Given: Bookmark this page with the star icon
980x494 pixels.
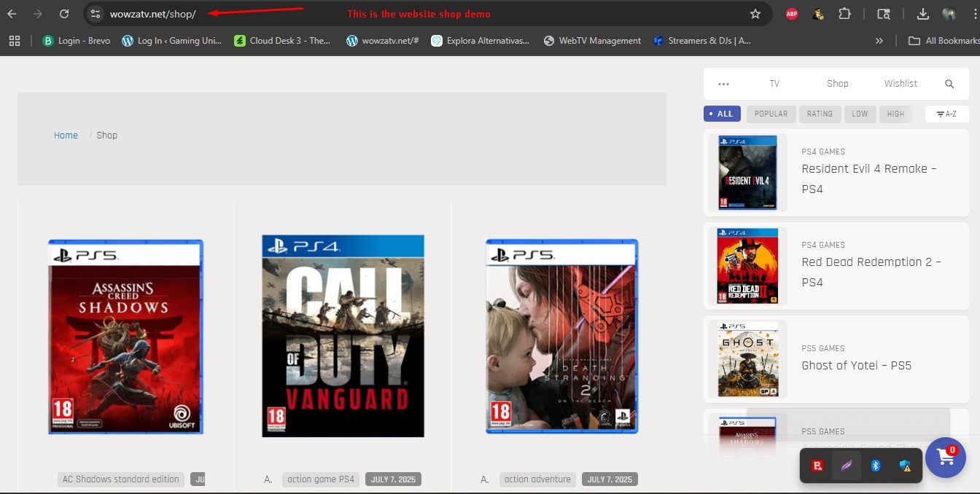Looking at the screenshot, I should [x=755, y=14].
